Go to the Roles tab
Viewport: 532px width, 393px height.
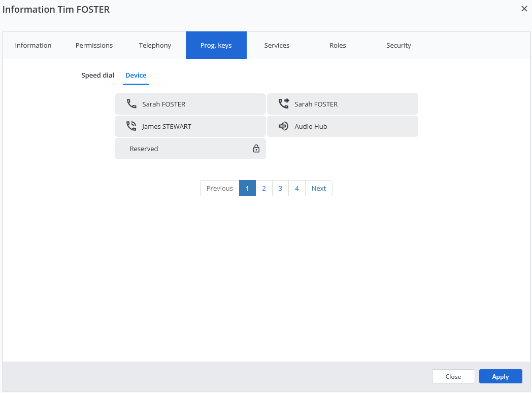coord(338,45)
